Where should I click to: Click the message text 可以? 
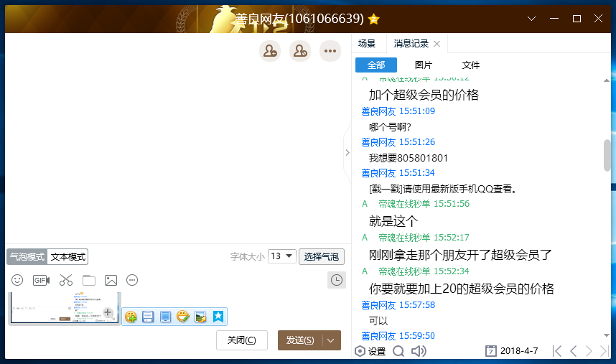point(378,321)
